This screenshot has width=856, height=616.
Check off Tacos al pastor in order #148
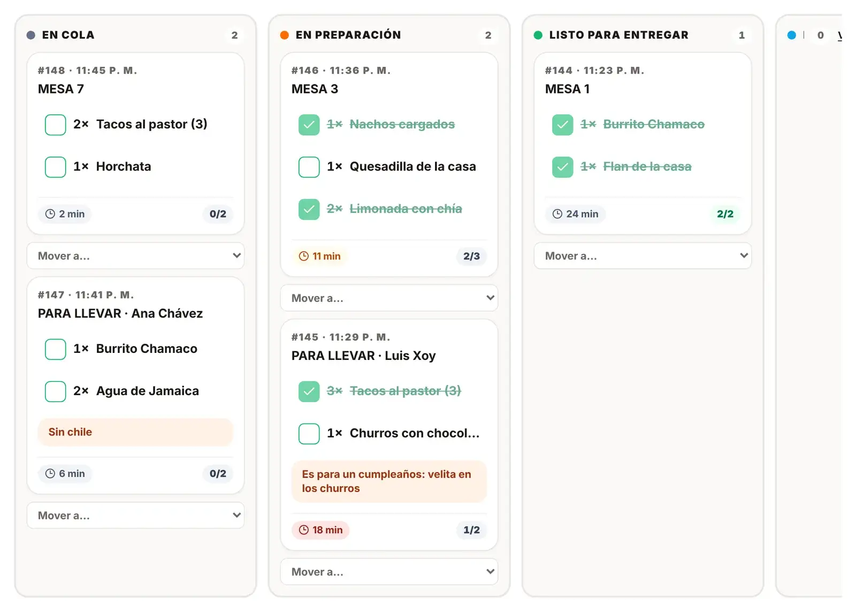55,125
